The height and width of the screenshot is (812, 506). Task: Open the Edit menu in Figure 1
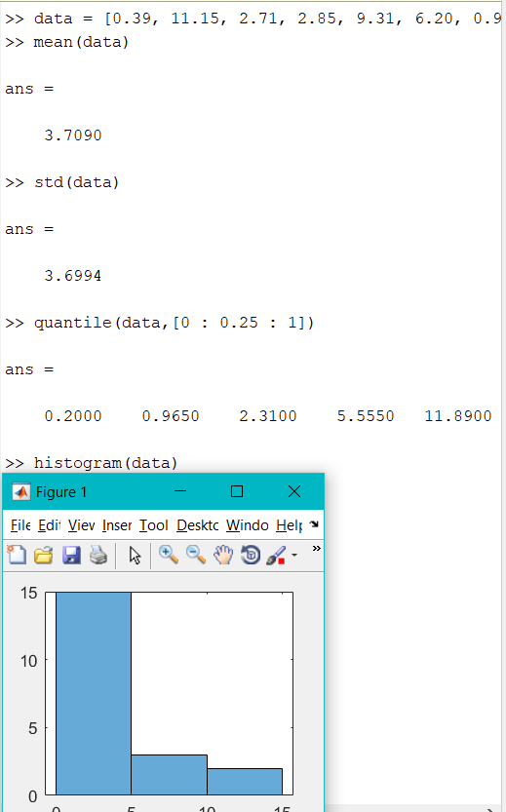49,525
